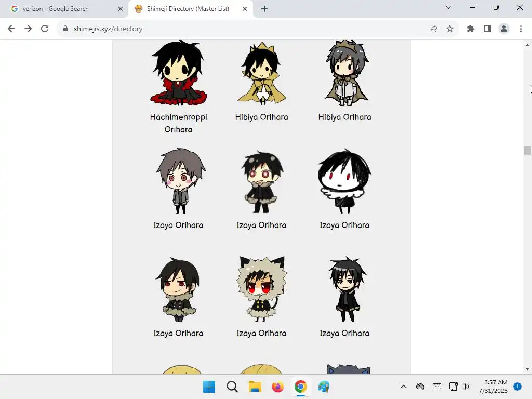Bookmark this tab with star icon
Screen dimensions: 532x399
(x=450, y=29)
